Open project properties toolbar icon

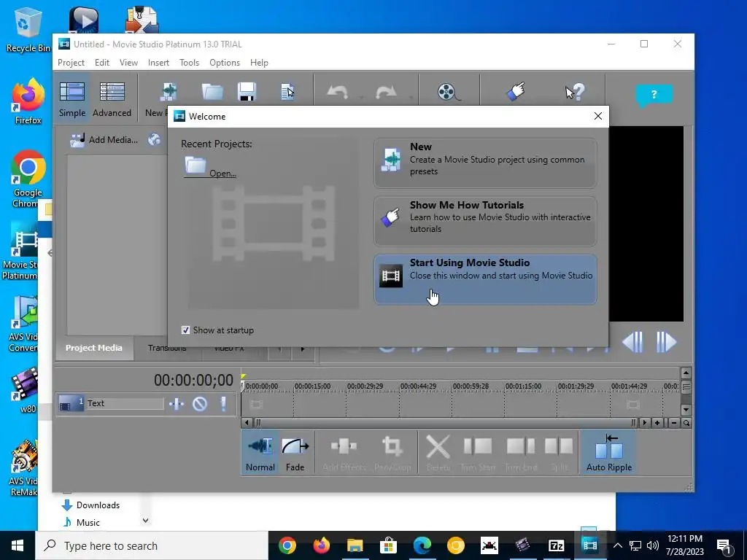tap(287, 91)
